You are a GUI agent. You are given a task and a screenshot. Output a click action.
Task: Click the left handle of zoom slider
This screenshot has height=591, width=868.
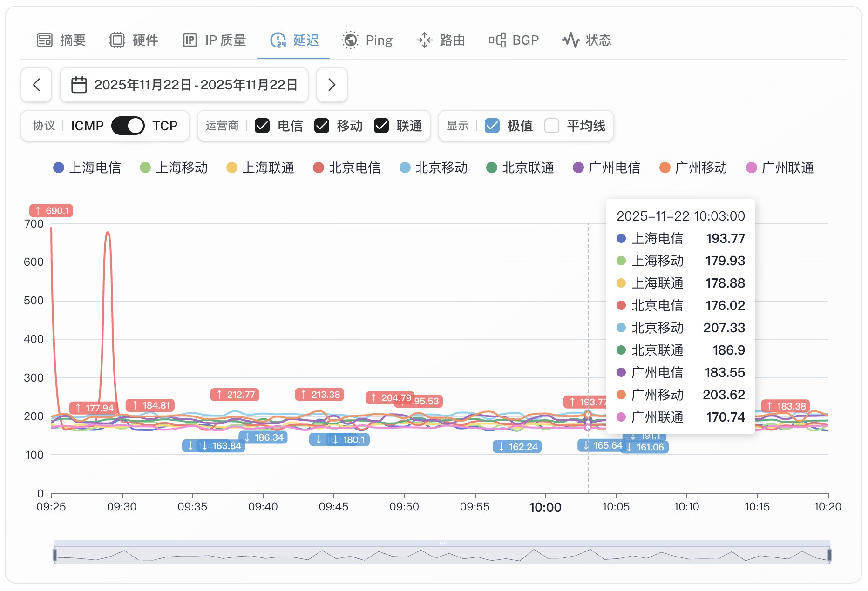(x=55, y=555)
